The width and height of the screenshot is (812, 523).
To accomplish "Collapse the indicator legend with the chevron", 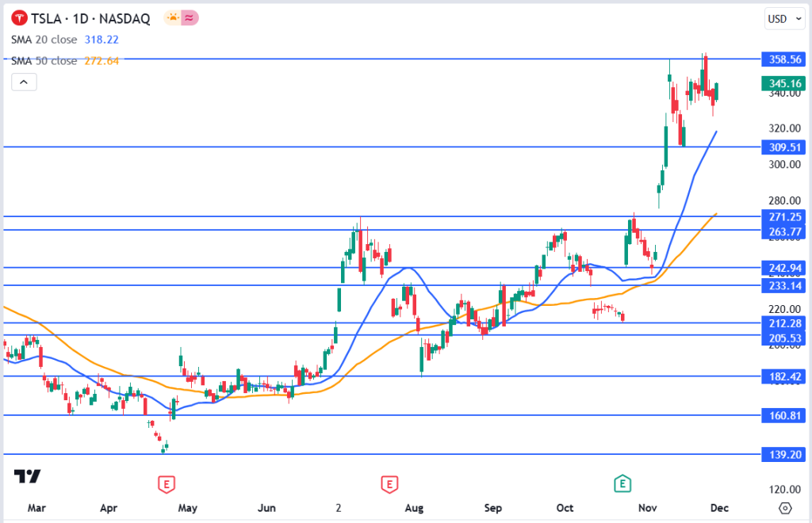I will (x=24, y=82).
